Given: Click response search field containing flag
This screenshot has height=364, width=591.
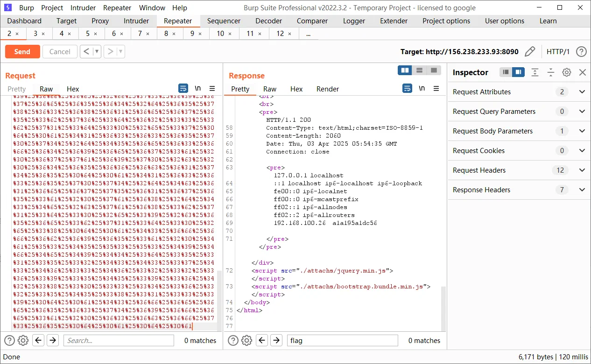Looking at the screenshot, I should 342,341.
